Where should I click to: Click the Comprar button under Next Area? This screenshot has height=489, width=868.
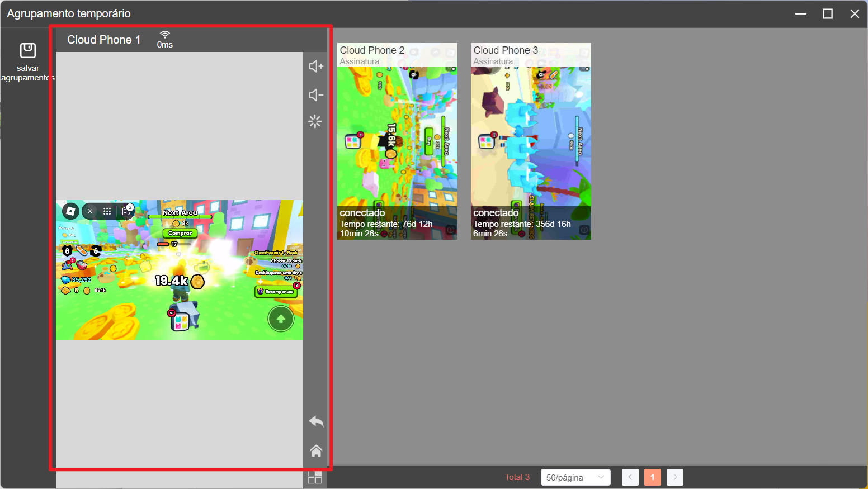coord(180,233)
